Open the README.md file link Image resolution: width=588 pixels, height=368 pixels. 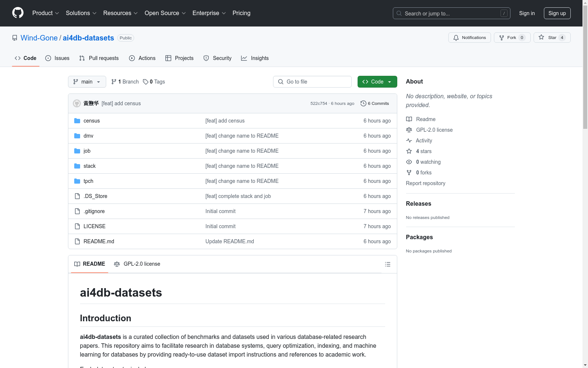(x=99, y=241)
